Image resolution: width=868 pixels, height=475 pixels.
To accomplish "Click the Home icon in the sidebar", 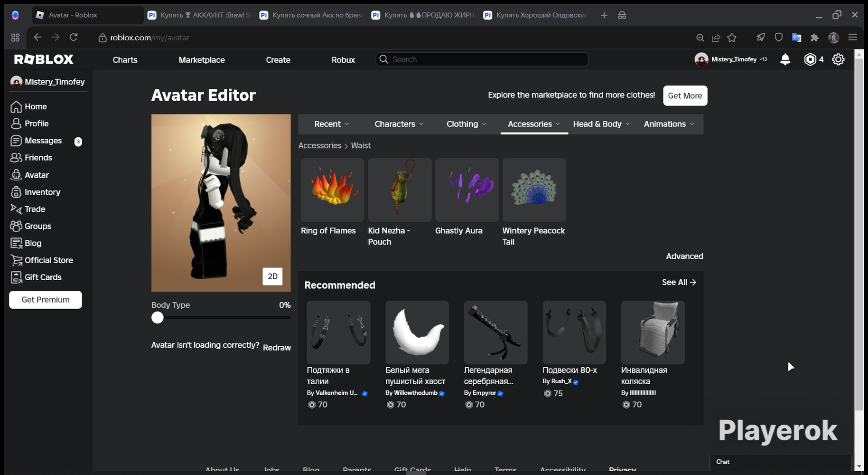I will tap(16, 106).
